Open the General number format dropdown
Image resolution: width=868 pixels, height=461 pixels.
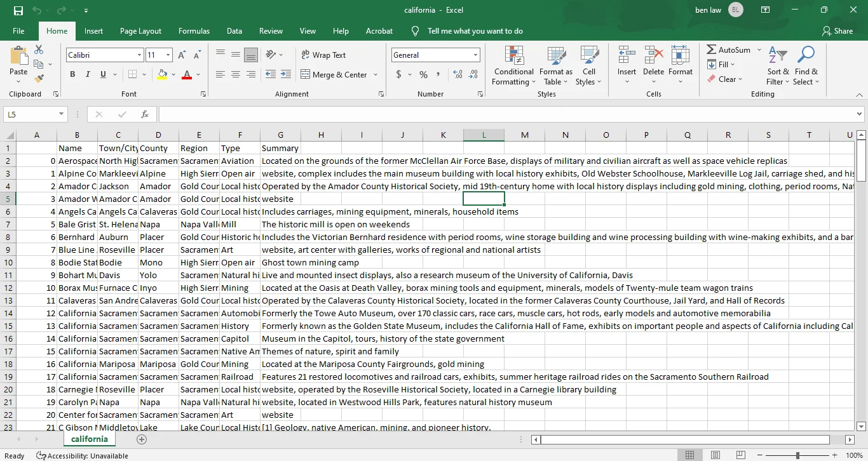[x=475, y=55]
